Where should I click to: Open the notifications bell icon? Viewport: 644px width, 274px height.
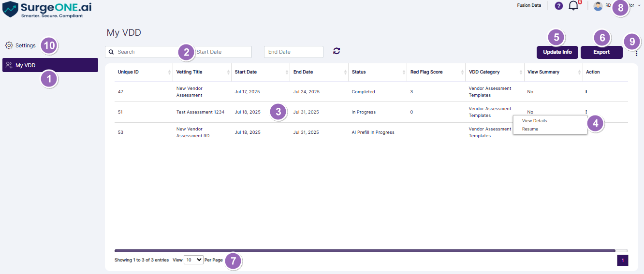point(574,6)
